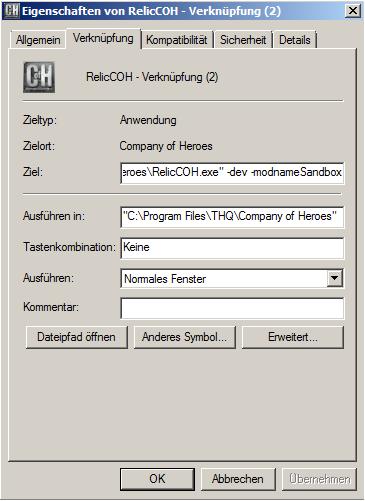Image resolution: width=365 pixels, height=501 pixels.
Task: Click the title bar CoH icon
Action: pos(12,11)
